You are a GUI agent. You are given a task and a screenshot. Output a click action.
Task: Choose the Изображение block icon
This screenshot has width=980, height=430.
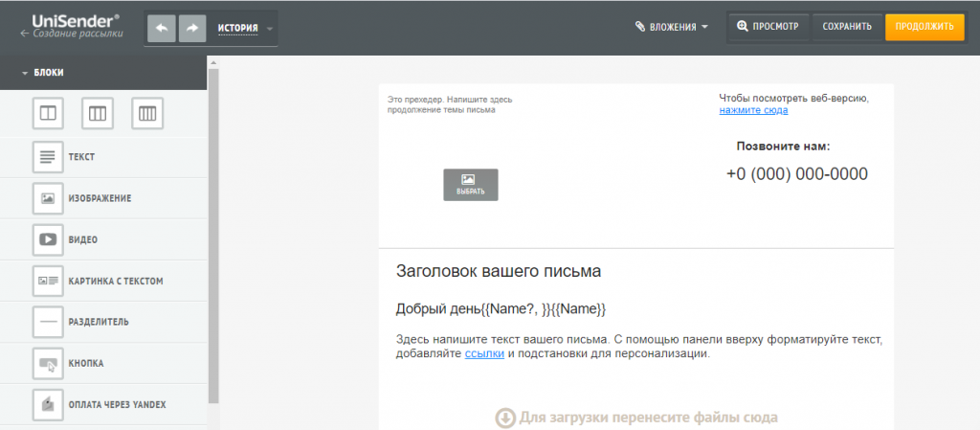coord(47,198)
